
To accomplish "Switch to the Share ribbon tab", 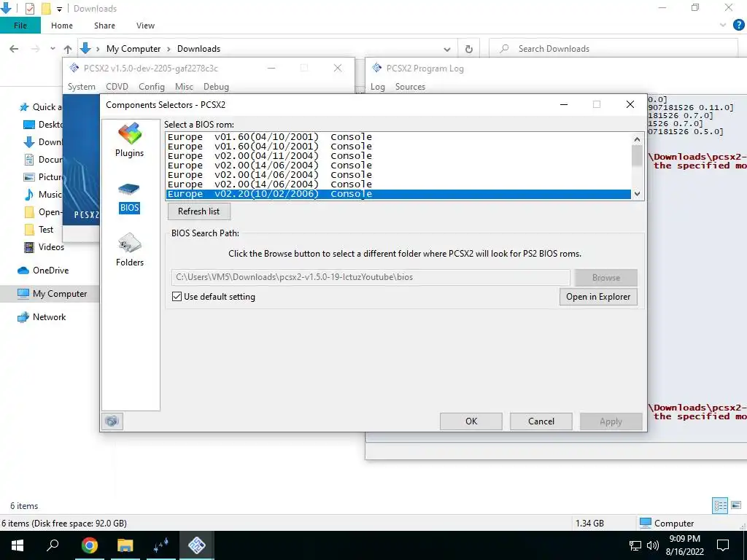I will click(x=104, y=26).
